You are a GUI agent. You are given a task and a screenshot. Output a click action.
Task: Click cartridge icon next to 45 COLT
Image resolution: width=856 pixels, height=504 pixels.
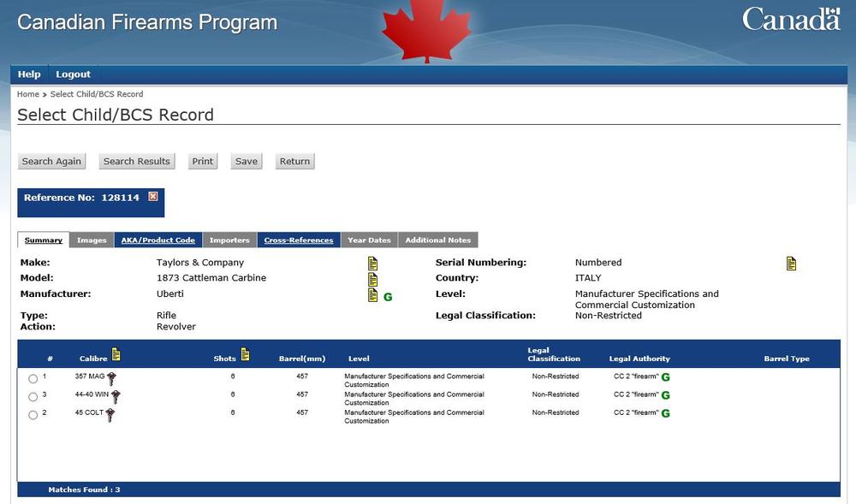[x=110, y=414]
